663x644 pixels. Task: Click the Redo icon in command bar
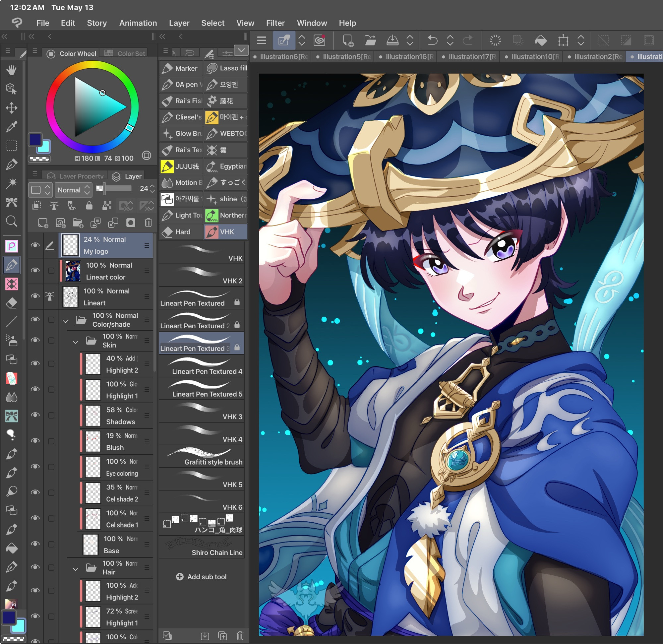pos(468,40)
